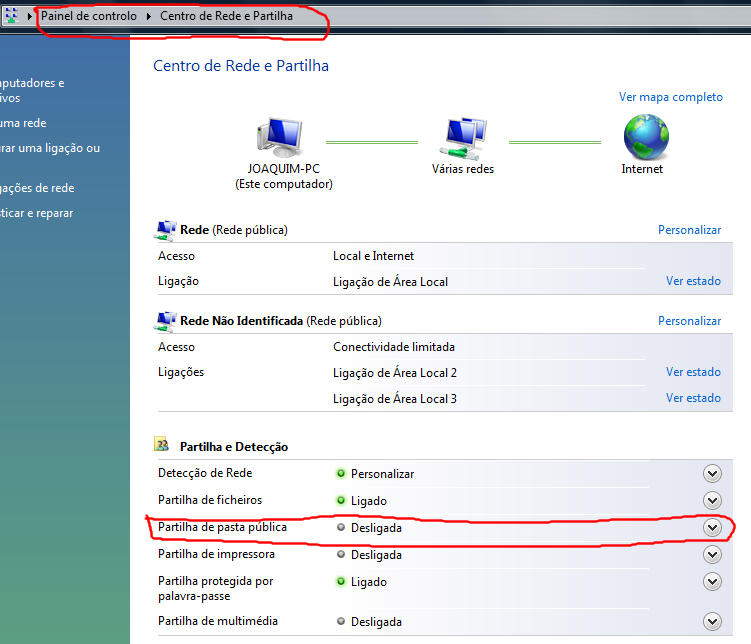The image size is (751, 644).
Task: Click Desligada status of Partilha de pasta pública
Action: click(x=376, y=528)
